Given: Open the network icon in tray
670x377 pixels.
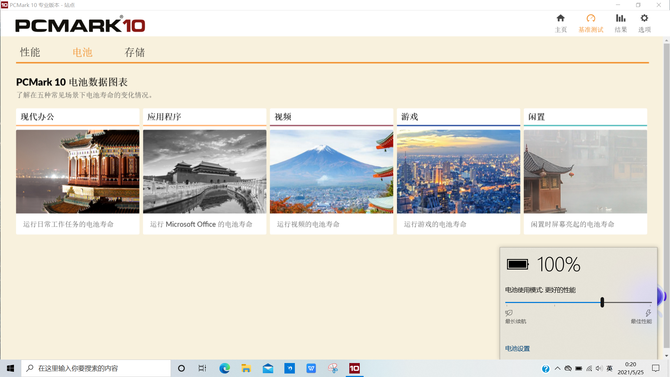Looking at the screenshot, I should 589,368.
